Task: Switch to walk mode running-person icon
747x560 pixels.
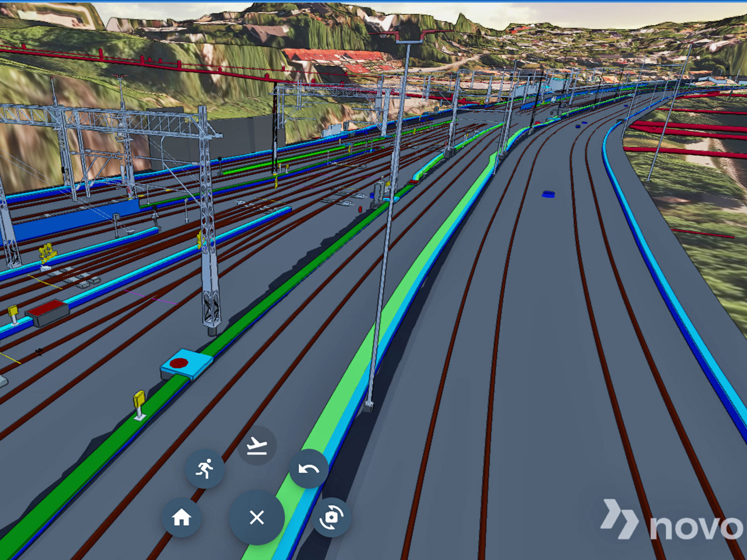Action: (x=204, y=469)
